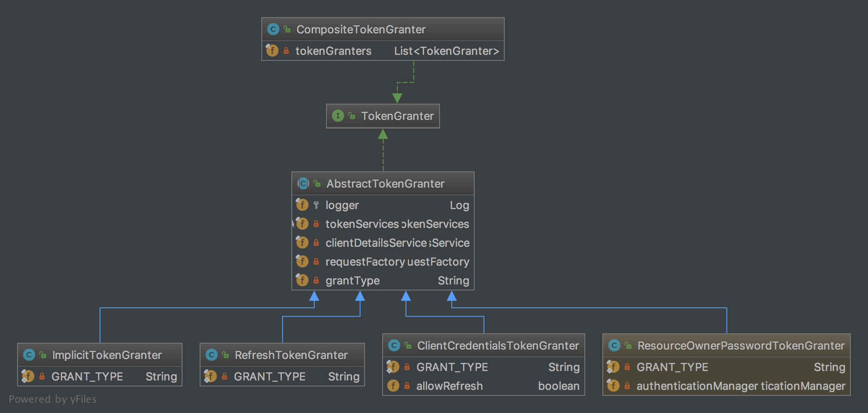Click the requestFactory field name
The image size is (868, 413).
coord(365,262)
